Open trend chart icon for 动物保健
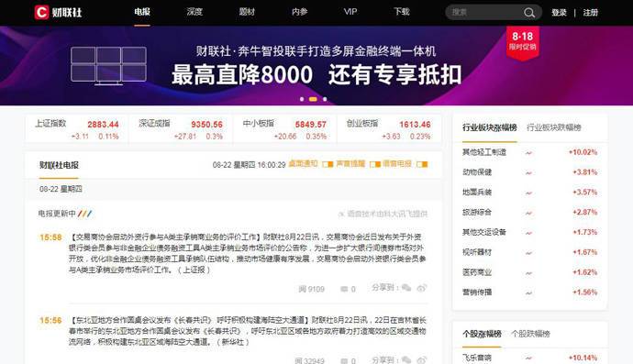This screenshot has height=364, width=633. pyautogui.click(x=528, y=172)
